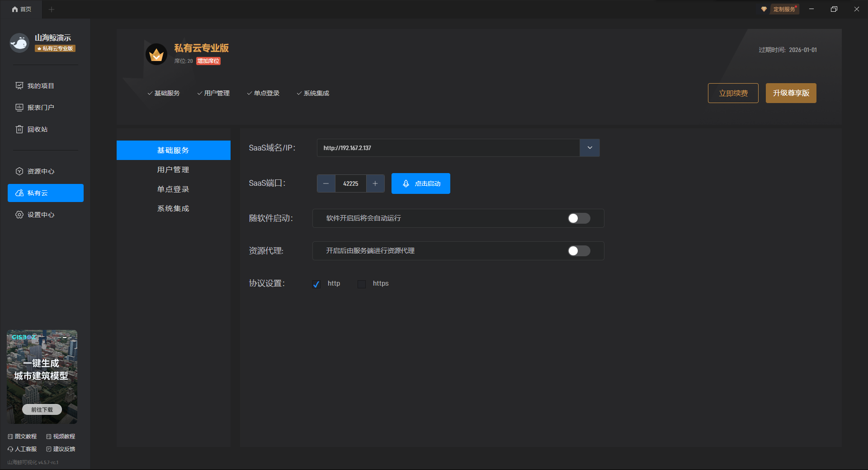The image size is (868, 470).
Task: Click the 首页 home tab
Action: 21,9
